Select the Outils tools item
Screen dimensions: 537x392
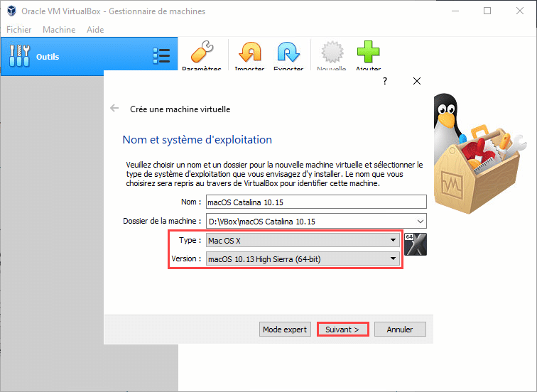point(89,57)
